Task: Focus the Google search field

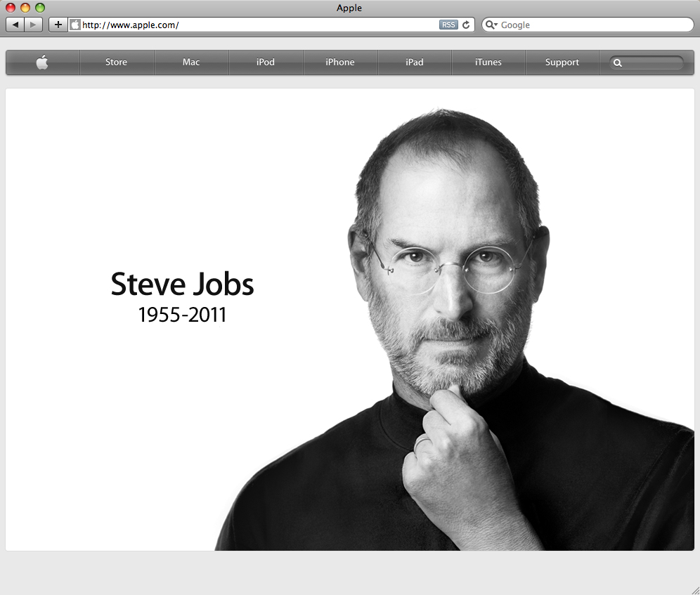Action: (588, 25)
